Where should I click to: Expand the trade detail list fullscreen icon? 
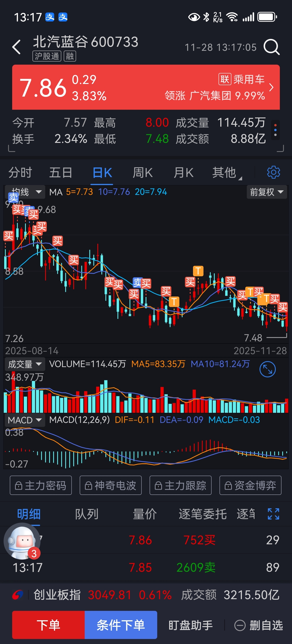coord(273,514)
